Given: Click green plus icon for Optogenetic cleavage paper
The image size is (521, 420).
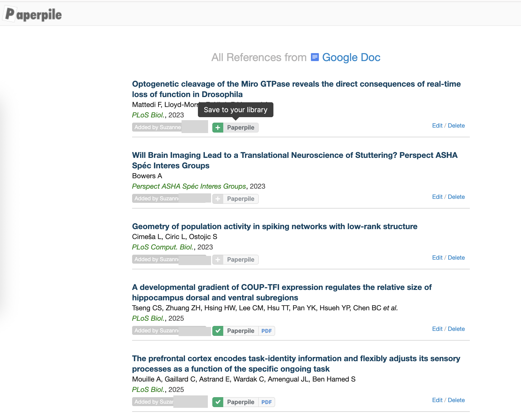Looking at the screenshot, I should (218, 128).
